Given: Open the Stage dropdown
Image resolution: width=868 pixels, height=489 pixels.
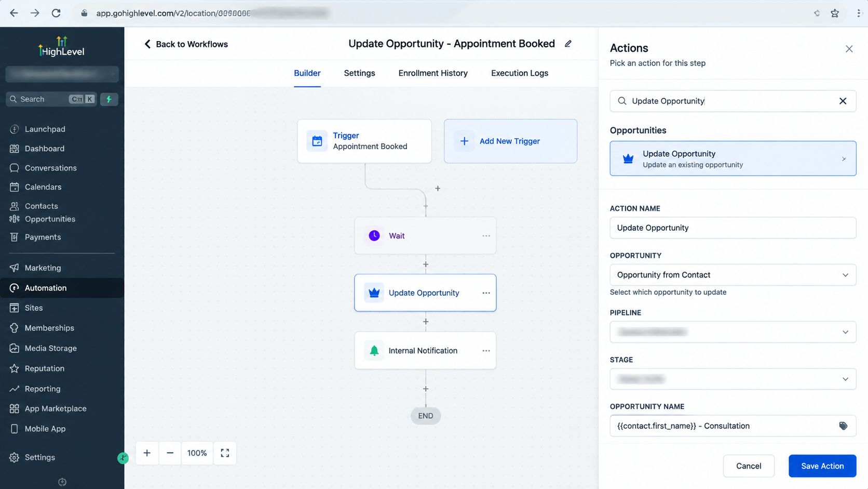Looking at the screenshot, I should [733, 379].
